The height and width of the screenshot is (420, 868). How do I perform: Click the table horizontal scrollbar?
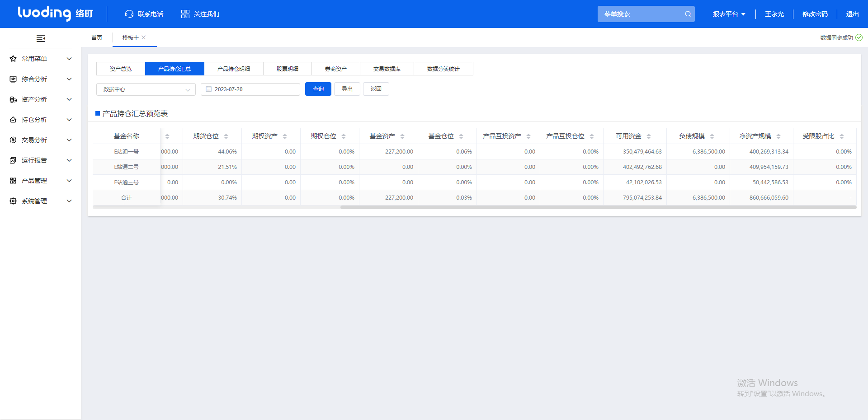[x=598, y=207]
